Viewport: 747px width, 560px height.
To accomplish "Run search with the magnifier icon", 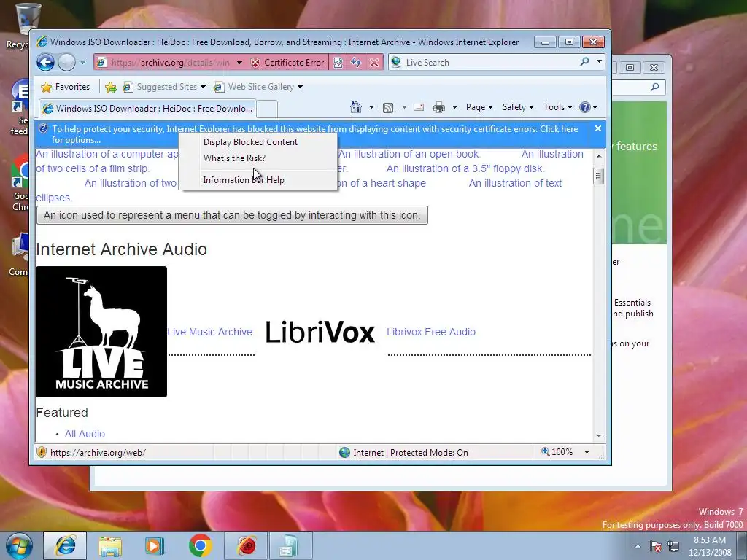I will tap(584, 62).
